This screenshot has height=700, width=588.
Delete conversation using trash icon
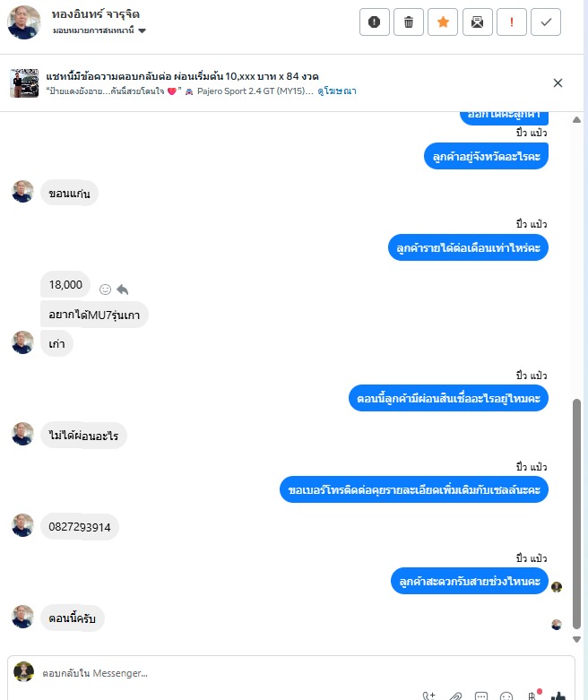(409, 22)
